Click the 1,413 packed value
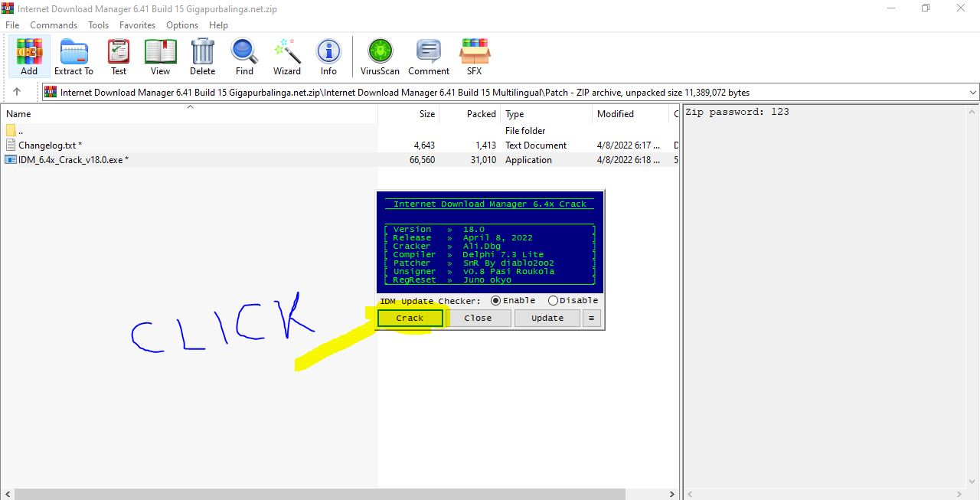980x500 pixels. (x=485, y=145)
